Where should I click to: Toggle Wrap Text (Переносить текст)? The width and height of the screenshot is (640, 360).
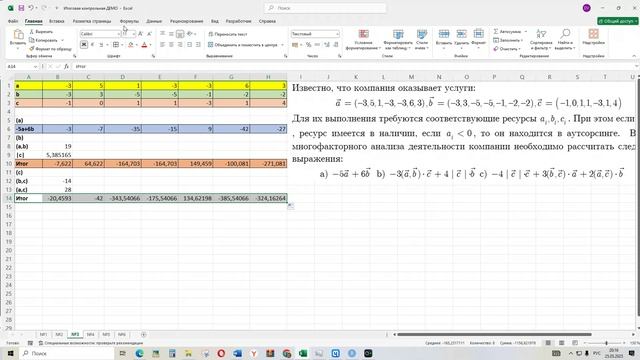[228, 34]
